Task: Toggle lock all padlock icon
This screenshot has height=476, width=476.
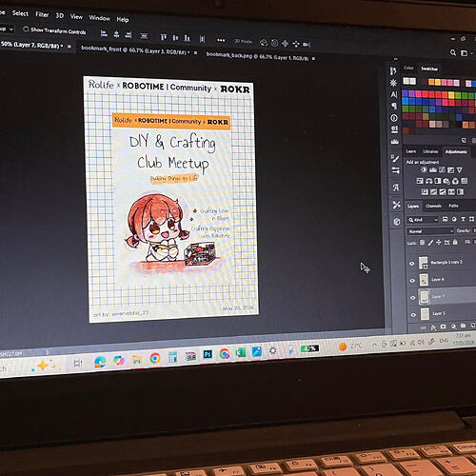Action: pos(455,242)
